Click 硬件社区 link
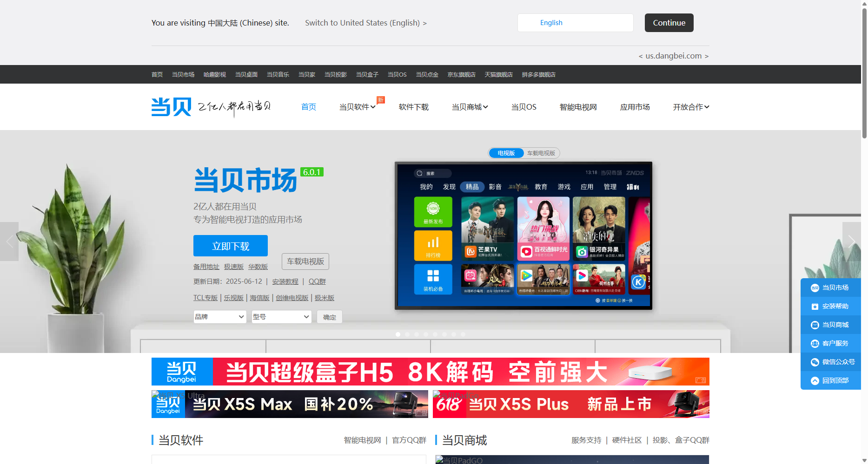868x464 pixels. pos(627,440)
